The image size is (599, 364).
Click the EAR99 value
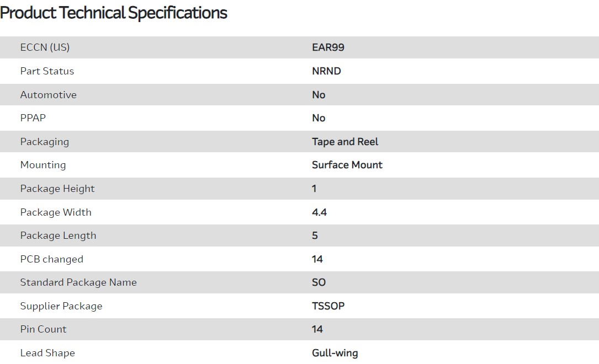click(x=328, y=47)
